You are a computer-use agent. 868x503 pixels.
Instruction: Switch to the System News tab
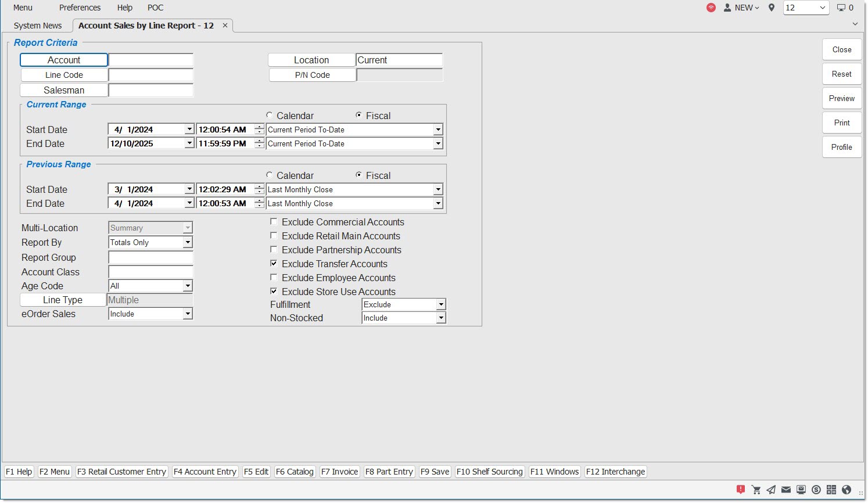pyautogui.click(x=38, y=26)
